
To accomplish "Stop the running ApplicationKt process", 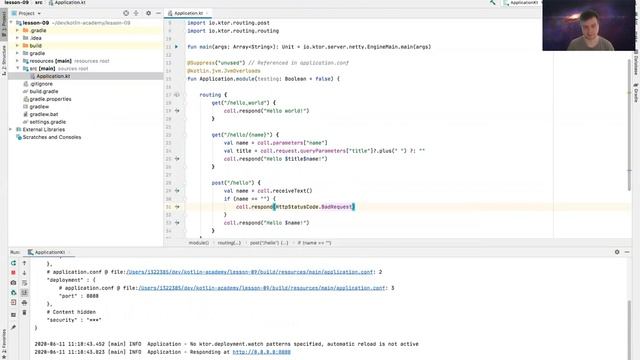I will click(x=13, y=273).
